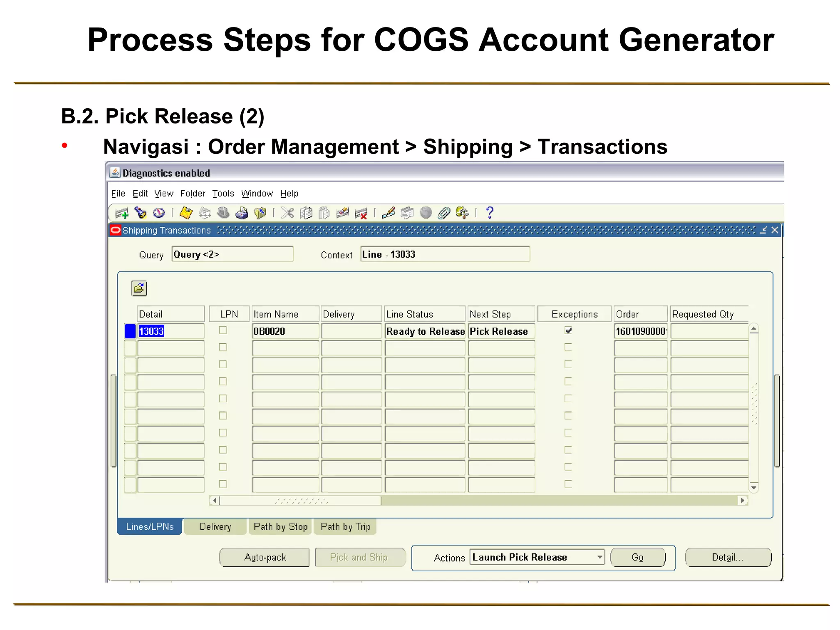
Task: Click the New Record toolbar icon
Action: coord(122,213)
